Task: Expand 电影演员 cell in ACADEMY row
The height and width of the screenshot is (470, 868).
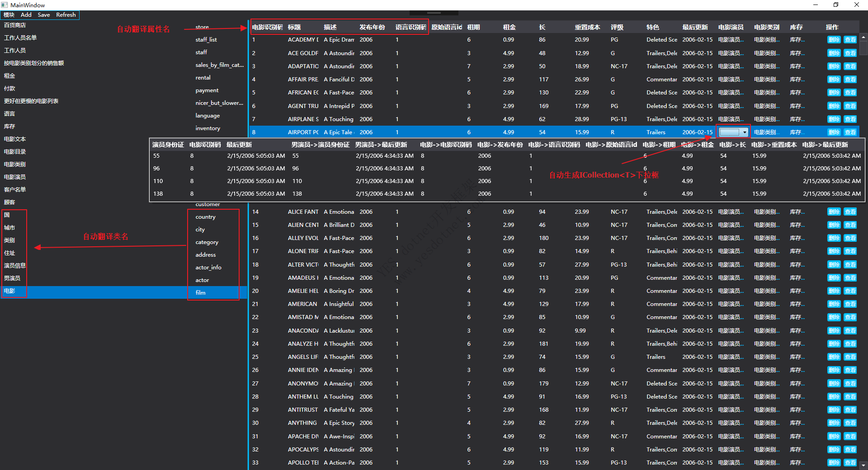Action: click(x=731, y=40)
